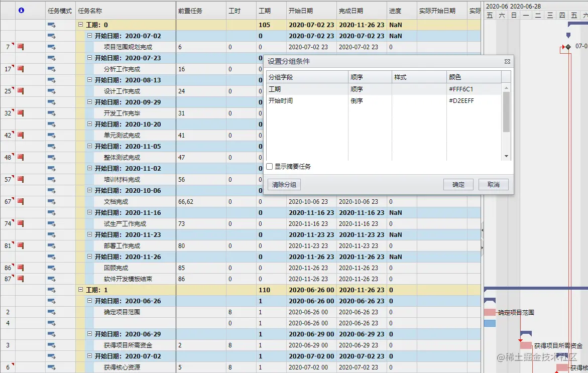Click the 实际开始日期 column header
This screenshot has height=373, width=588.
[442, 11]
